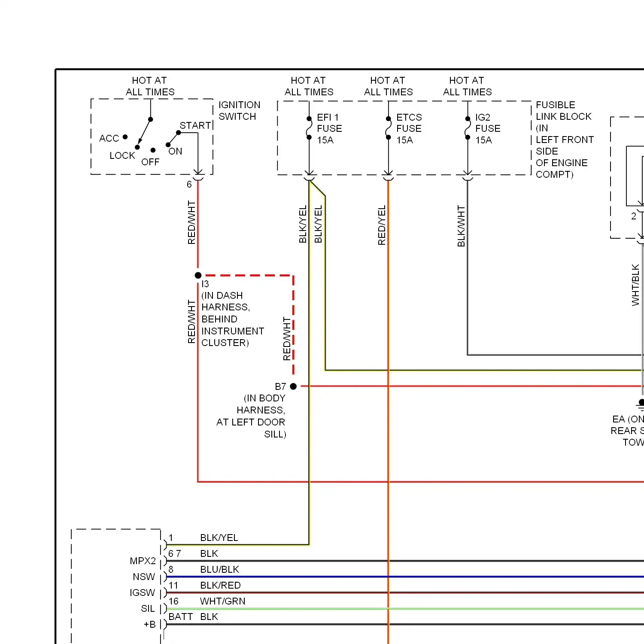Click the dashed RED/WHT wire label

(x=287, y=338)
